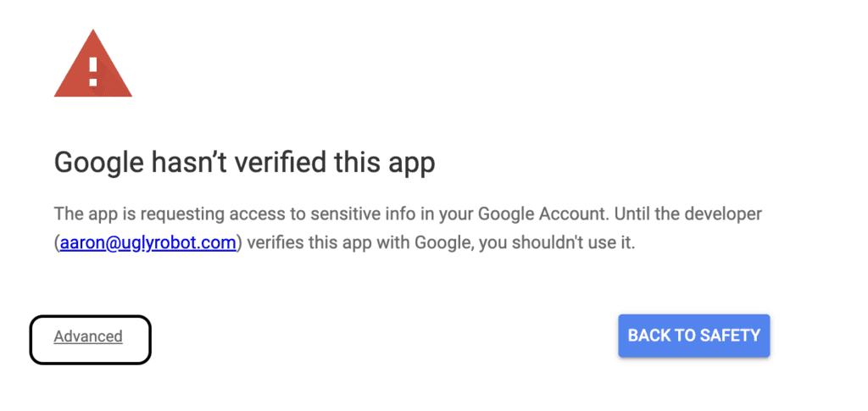Click the word "BACK" on the blue button
The width and height of the screenshot is (868, 411).
648,336
